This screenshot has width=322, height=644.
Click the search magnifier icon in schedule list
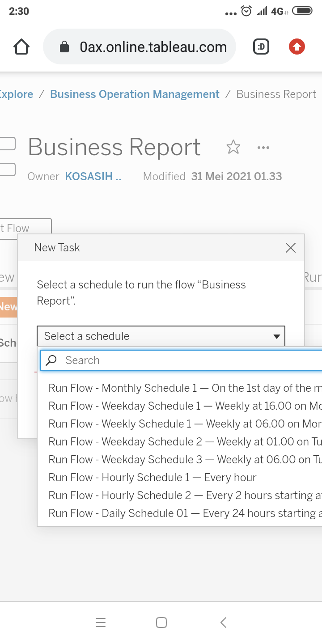tap(51, 360)
